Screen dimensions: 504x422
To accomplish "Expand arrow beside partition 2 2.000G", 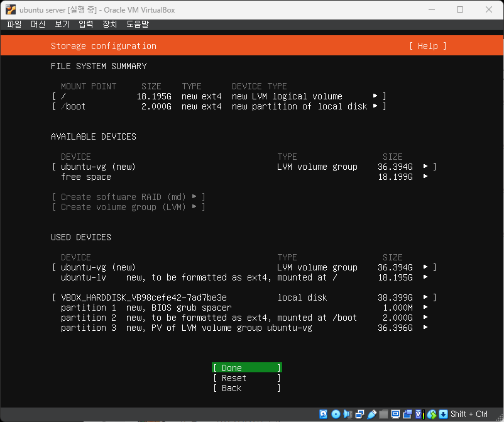I will click(425, 317).
